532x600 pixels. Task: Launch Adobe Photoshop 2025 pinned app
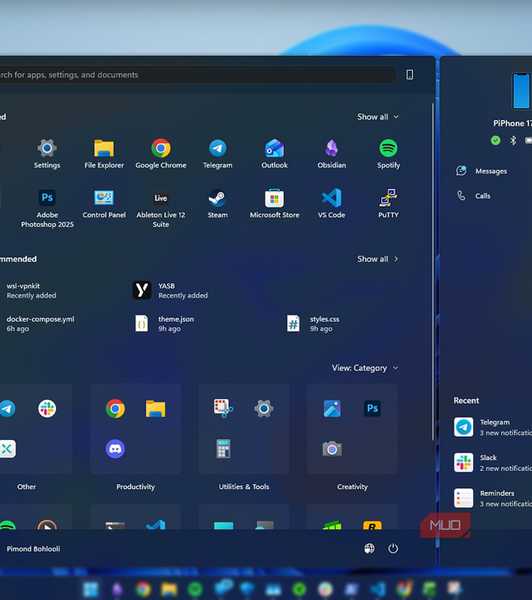[x=47, y=208]
